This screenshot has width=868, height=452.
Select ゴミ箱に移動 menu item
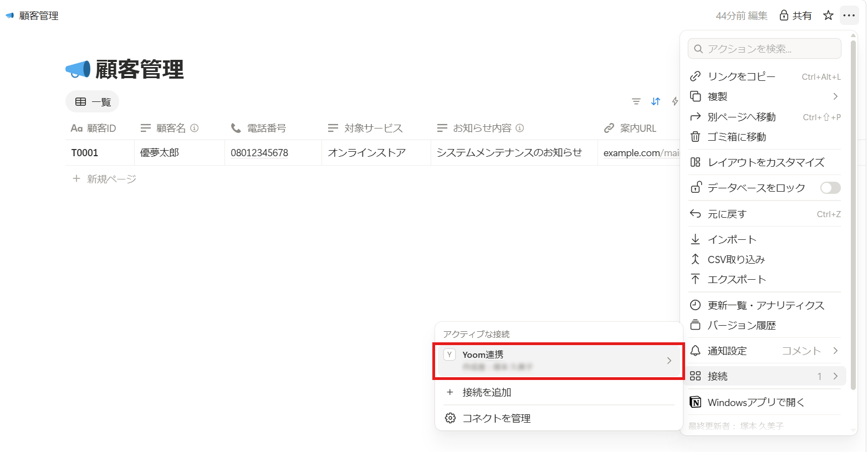click(x=765, y=137)
